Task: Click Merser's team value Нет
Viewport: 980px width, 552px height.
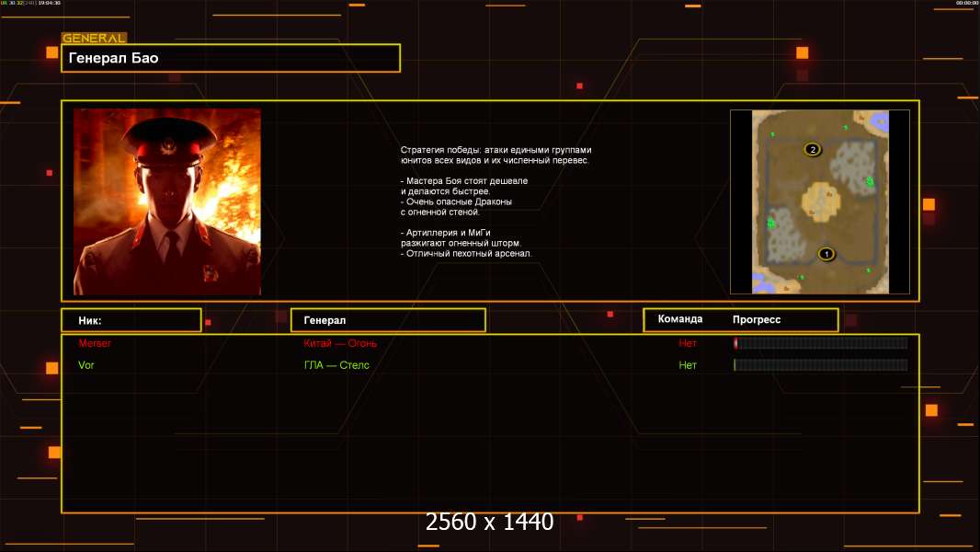Action: click(x=688, y=343)
